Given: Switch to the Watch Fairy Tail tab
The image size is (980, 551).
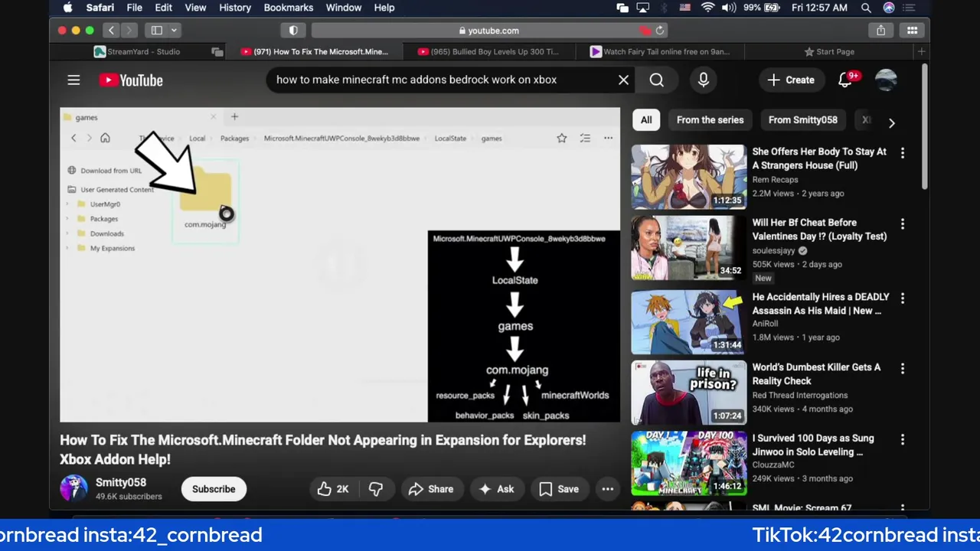Looking at the screenshot, I should click(x=659, y=51).
